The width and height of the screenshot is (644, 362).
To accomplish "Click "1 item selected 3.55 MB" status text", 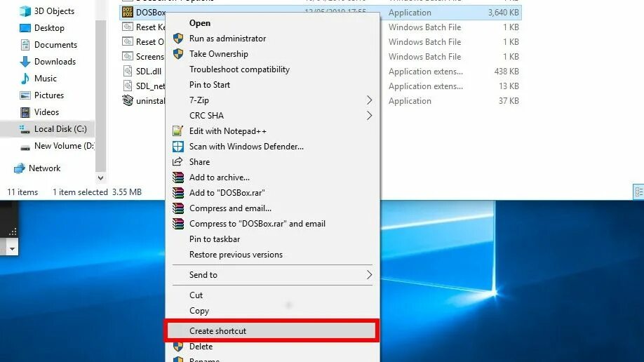I will (97, 192).
